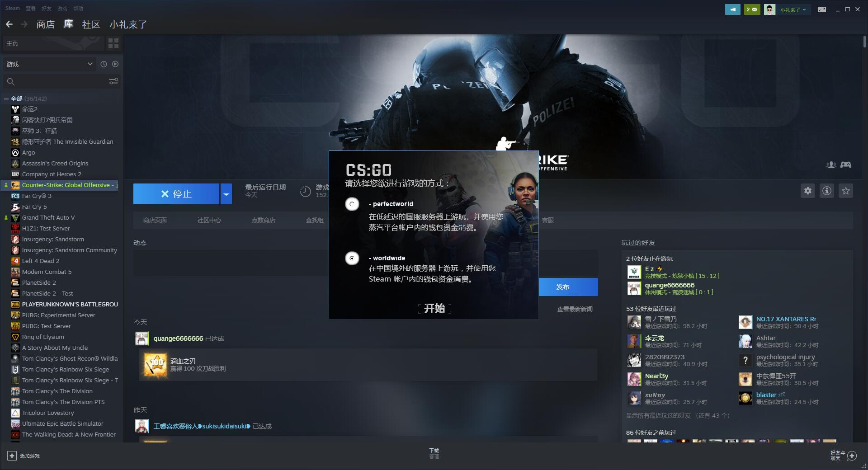
Task: Show all recently played friends link
Action: (677, 415)
